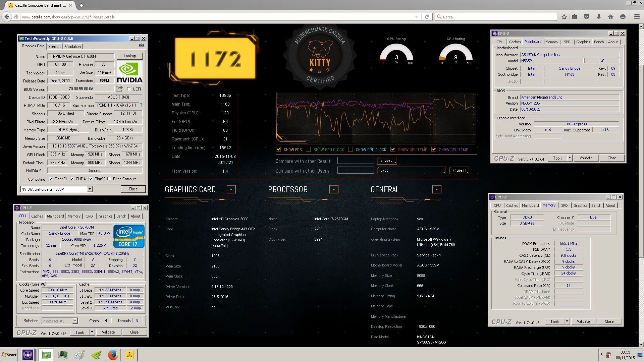The height and width of the screenshot is (362, 644).
Task: Switch to Firefox in the taskbar
Action: point(113,355)
